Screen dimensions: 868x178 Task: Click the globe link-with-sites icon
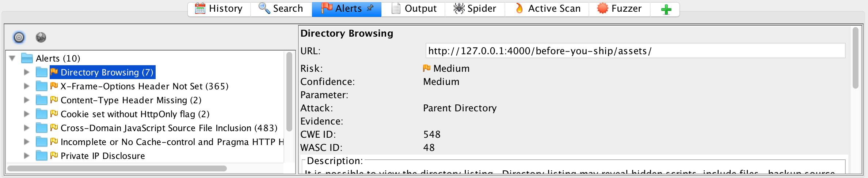pos(41,37)
